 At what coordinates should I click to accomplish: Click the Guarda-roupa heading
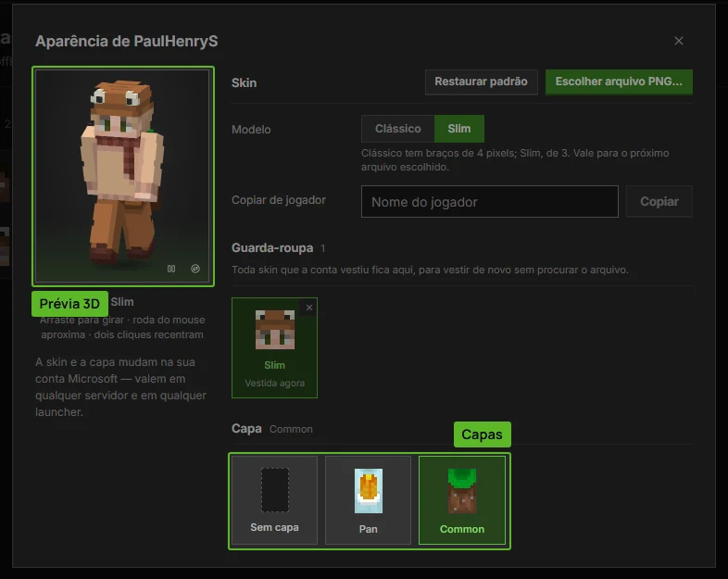coord(272,248)
